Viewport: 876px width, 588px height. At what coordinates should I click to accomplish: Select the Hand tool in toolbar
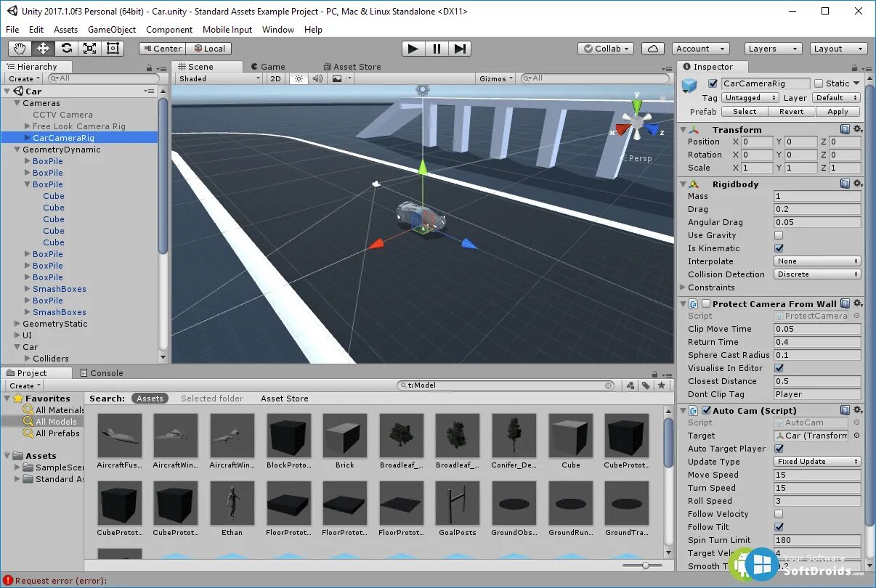pos(20,49)
